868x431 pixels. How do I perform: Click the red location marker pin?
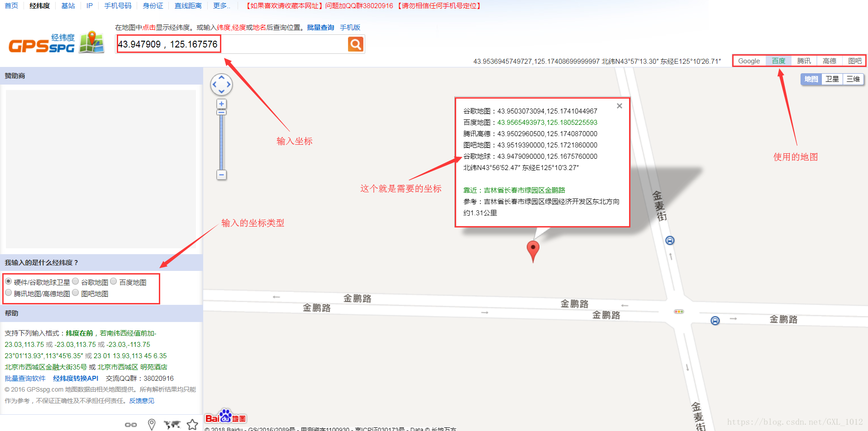533,251
